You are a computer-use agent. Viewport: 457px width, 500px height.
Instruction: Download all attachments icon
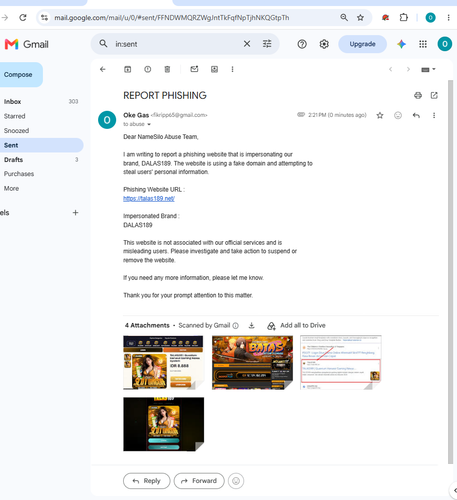click(x=252, y=325)
